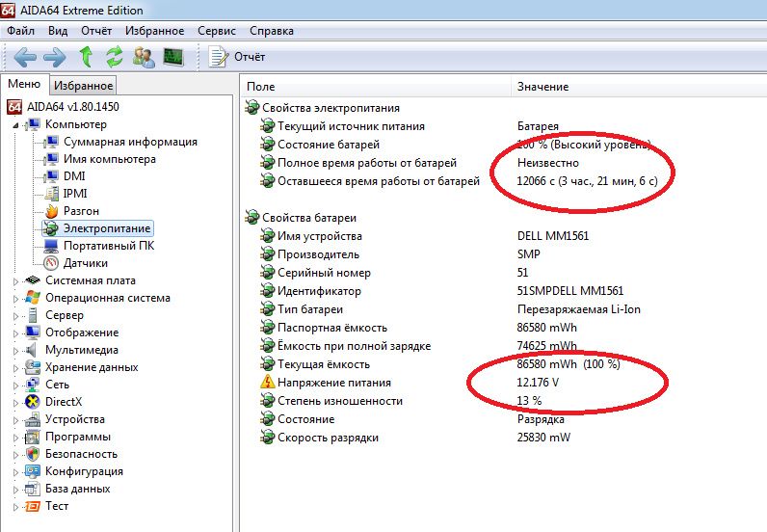Screen dimensions: 767x532
Task: Click the Forward arrow toolbar icon
Action: click(54, 57)
